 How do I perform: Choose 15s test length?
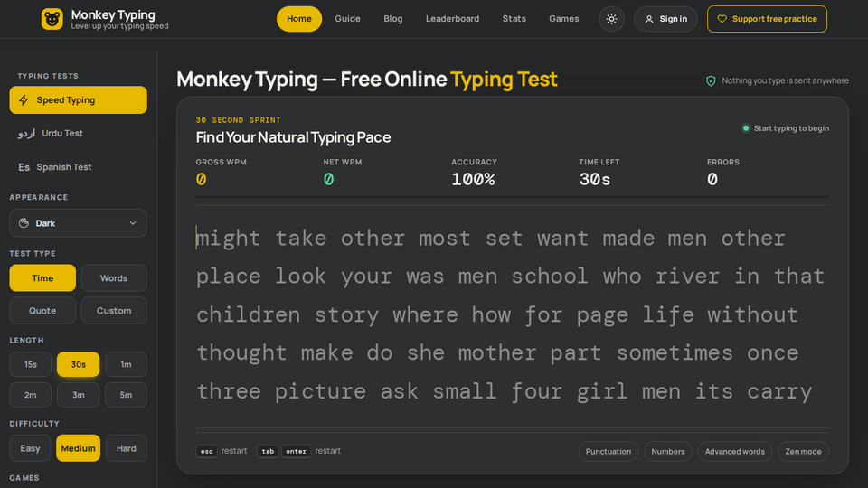click(31, 364)
